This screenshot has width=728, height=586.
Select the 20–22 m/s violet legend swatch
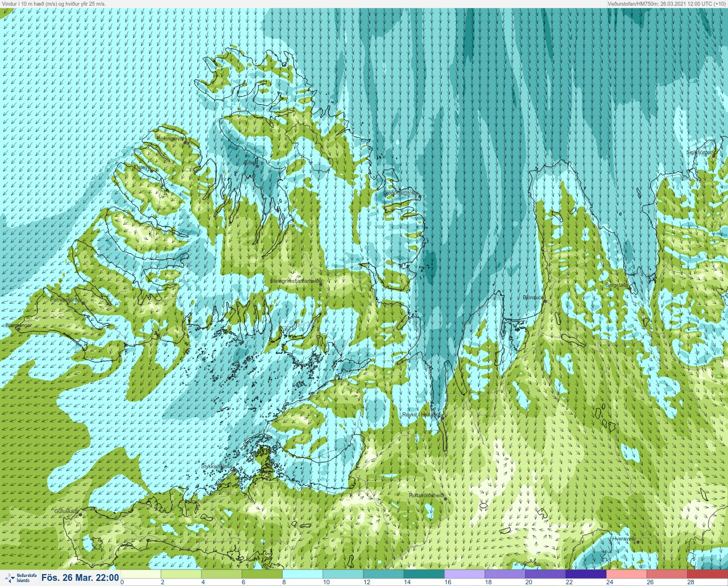[545, 574]
